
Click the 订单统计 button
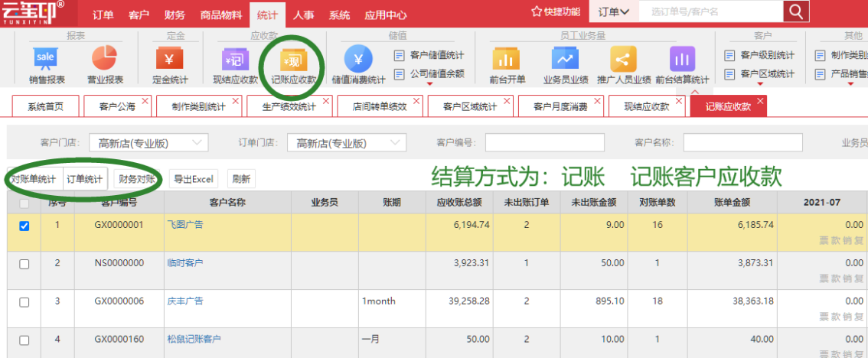[x=85, y=179]
